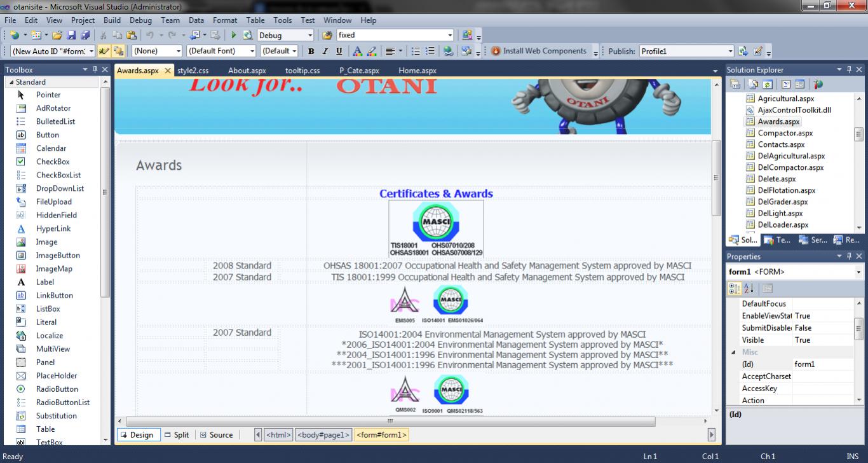Click the Ordered List numbering icon
Viewport: 868px width, 463px height.
430,52
